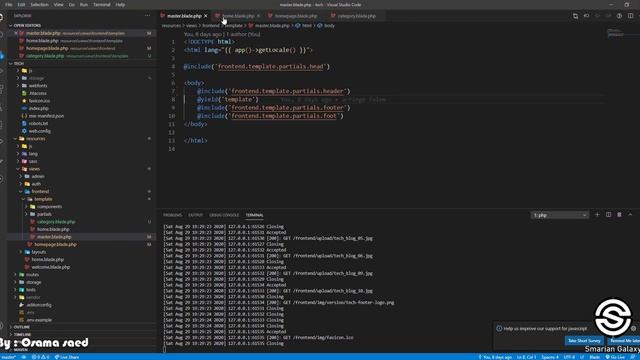Click the split editor icon

point(630,16)
